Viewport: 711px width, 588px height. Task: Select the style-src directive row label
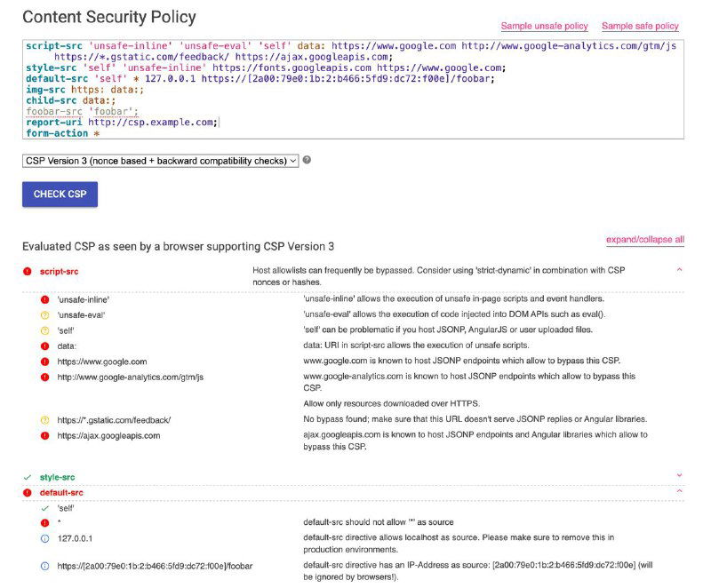[57, 477]
